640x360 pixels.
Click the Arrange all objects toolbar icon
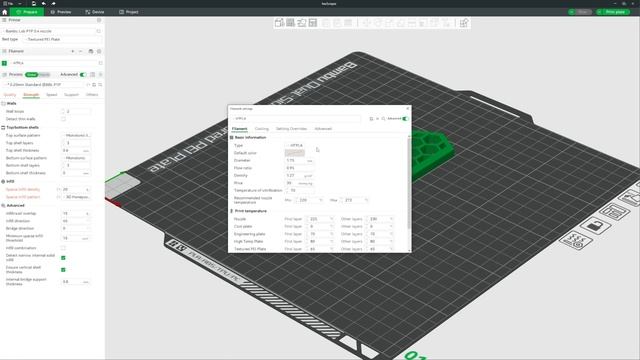click(x=313, y=23)
